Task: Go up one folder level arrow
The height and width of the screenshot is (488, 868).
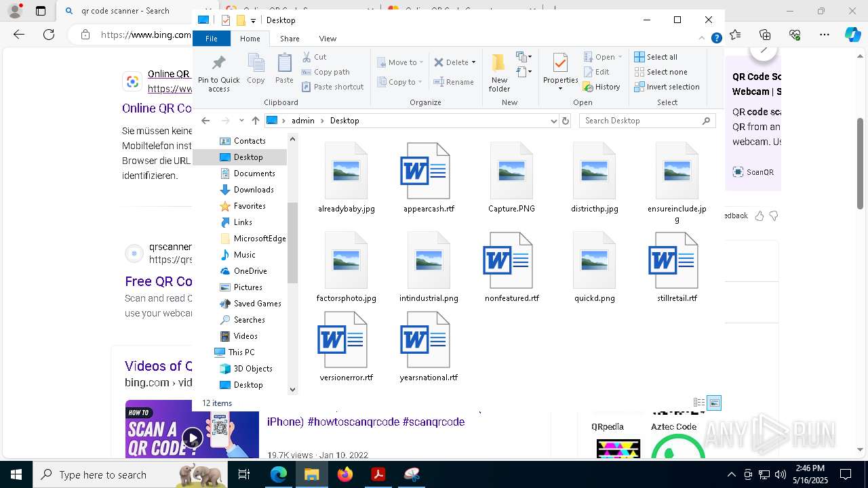Action: coord(255,121)
